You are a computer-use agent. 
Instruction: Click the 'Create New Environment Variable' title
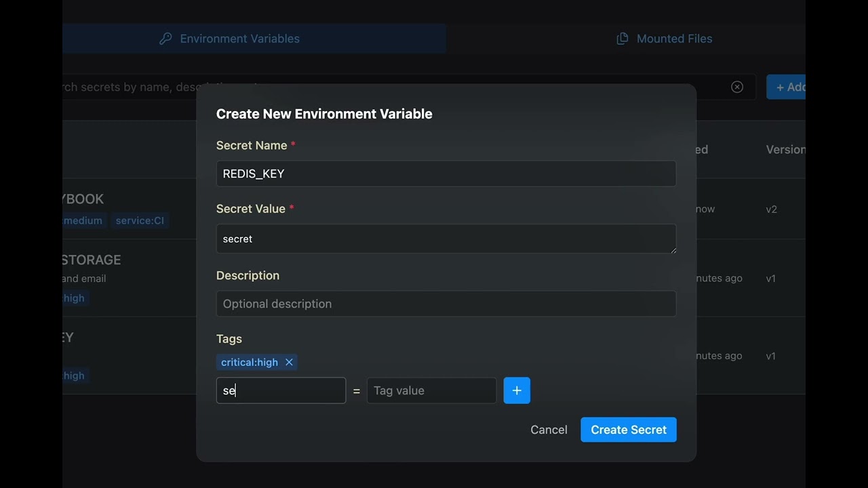click(x=324, y=114)
